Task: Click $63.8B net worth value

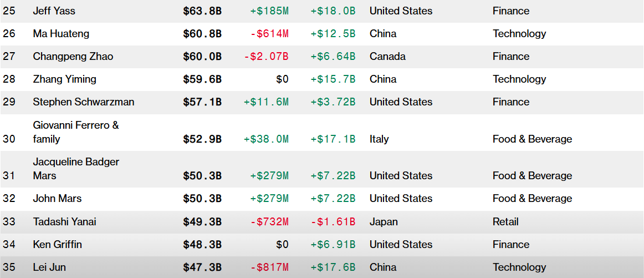Action: coord(202,11)
